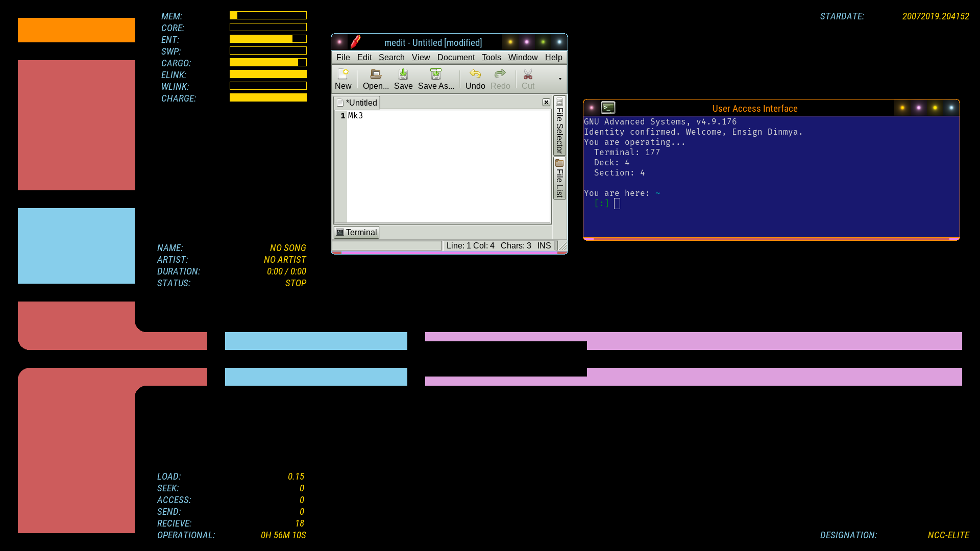Expand the medit toolbar overflow arrow

(x=560, y=79)
